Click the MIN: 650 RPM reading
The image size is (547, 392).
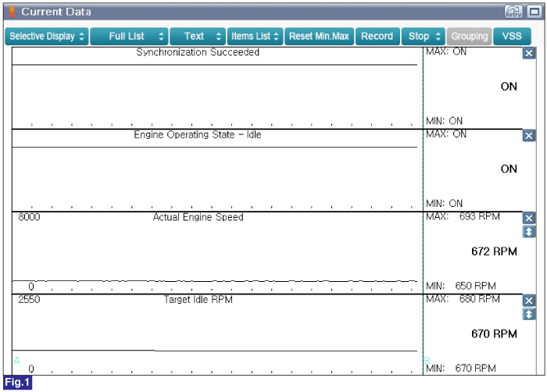point(461,286)
